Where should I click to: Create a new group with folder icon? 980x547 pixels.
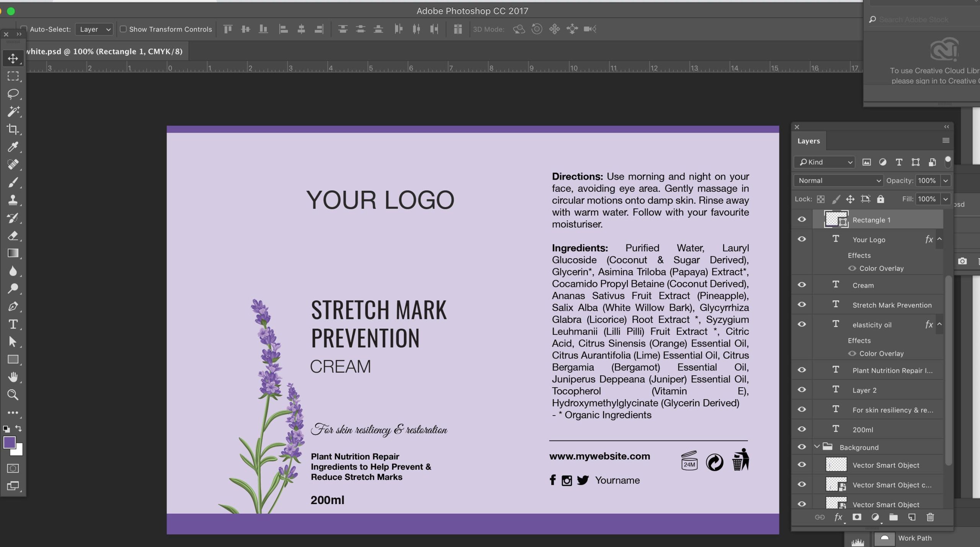(x=893, y=517)
